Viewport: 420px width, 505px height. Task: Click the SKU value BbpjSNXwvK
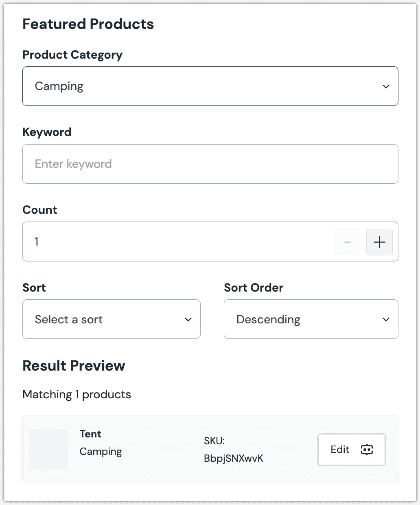(234, 459)
